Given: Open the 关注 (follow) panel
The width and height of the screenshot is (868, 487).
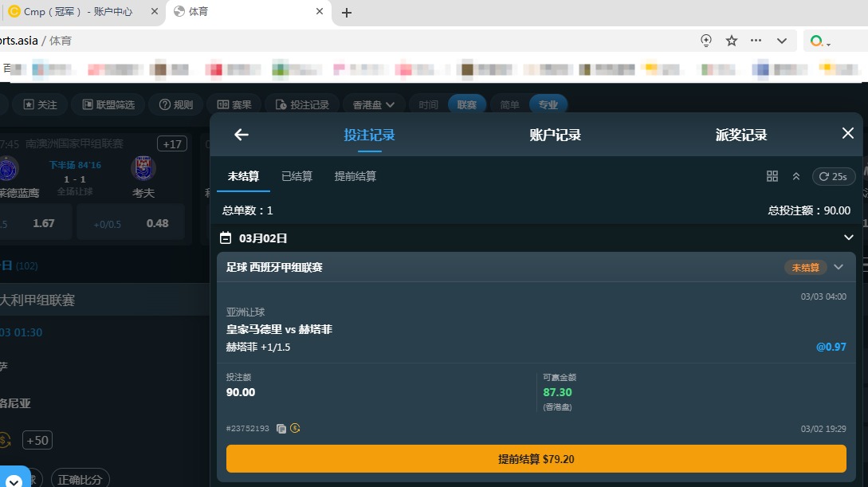Looking at the screenshot, I should [39, 104].
